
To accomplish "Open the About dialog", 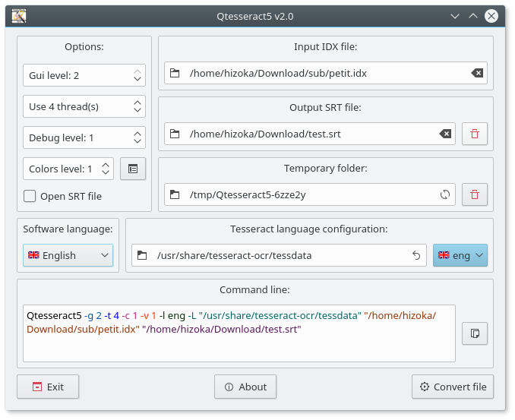I will 245,387.
